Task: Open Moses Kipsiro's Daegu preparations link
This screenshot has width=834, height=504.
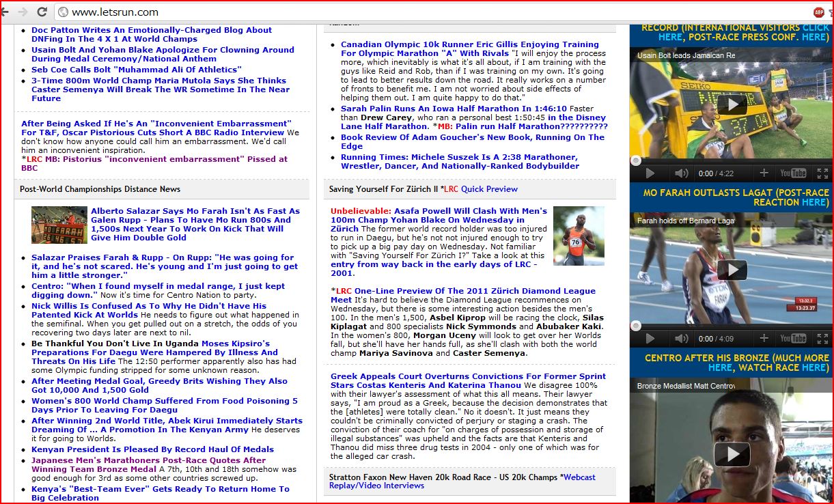Action: (x=154, y=352)
